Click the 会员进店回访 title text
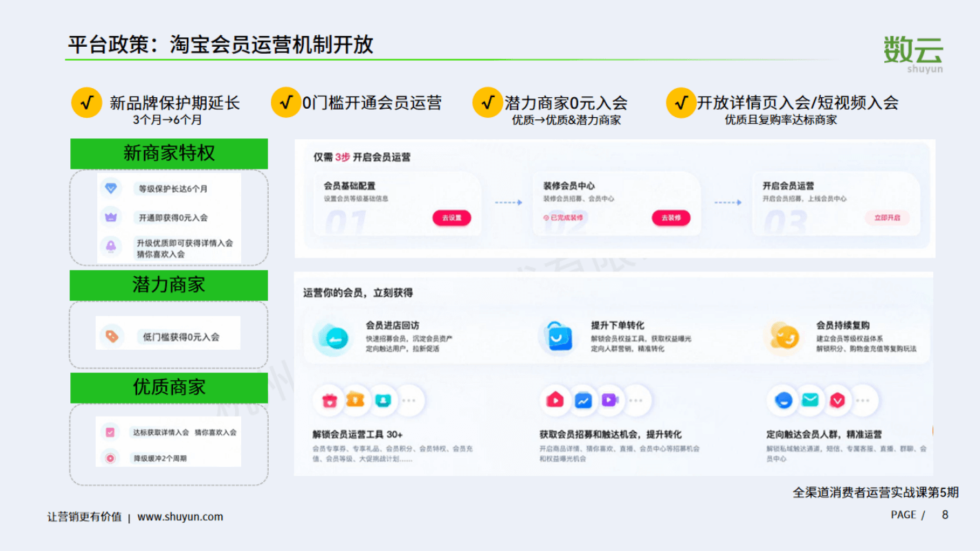 [392, 325]
